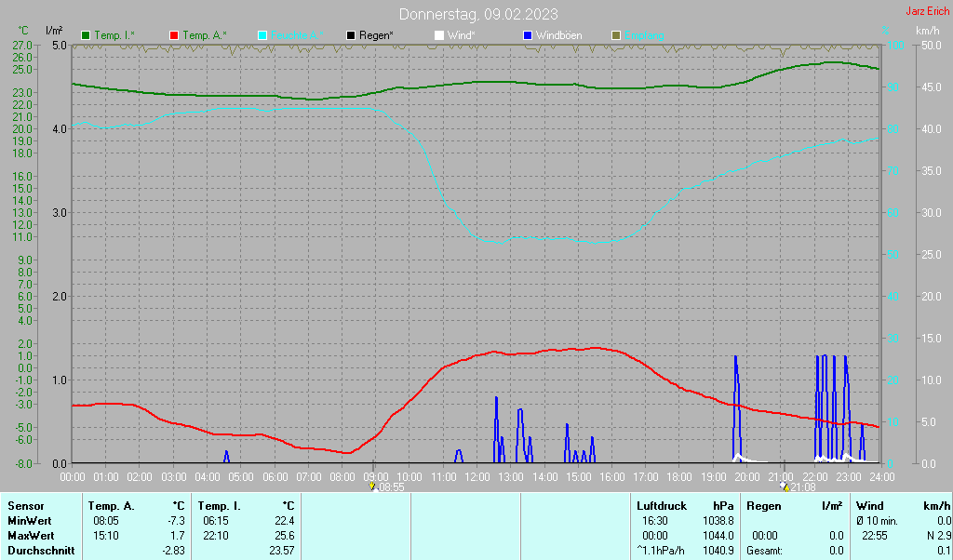Click the olive Empfang legend swatch

click(x=616, y=36)
